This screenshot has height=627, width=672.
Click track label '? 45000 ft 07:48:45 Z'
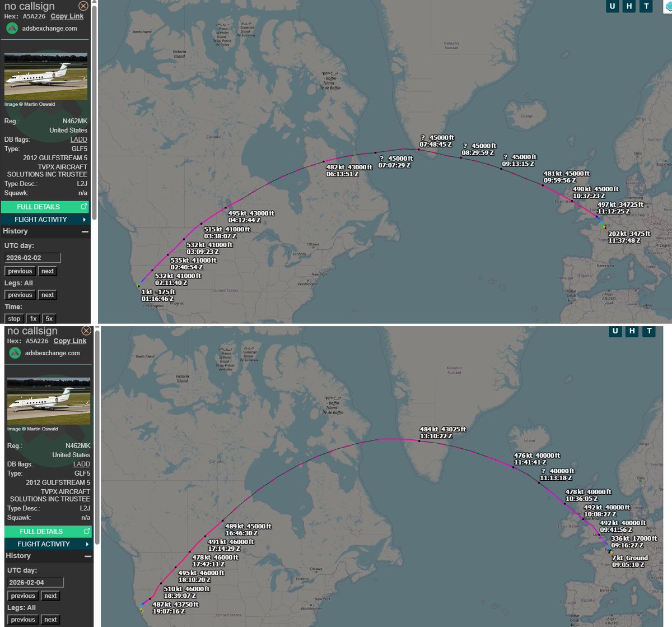(437, 141)
